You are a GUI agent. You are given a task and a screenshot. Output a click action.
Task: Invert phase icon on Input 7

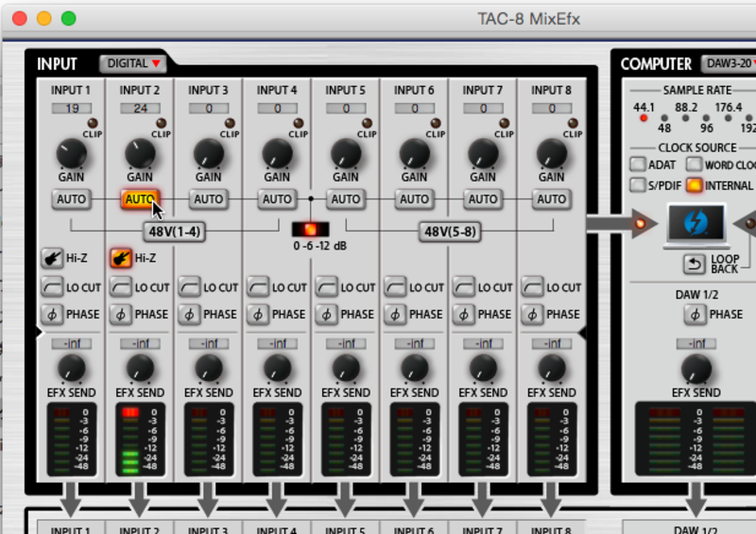pyautogui.click(x=463, y=315)
